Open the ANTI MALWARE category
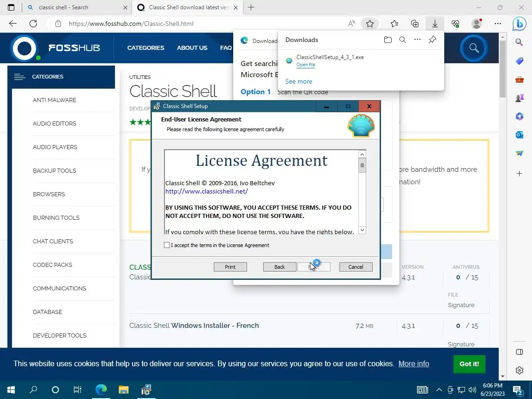This screenshot has width=532, height=399. (54, 100)
